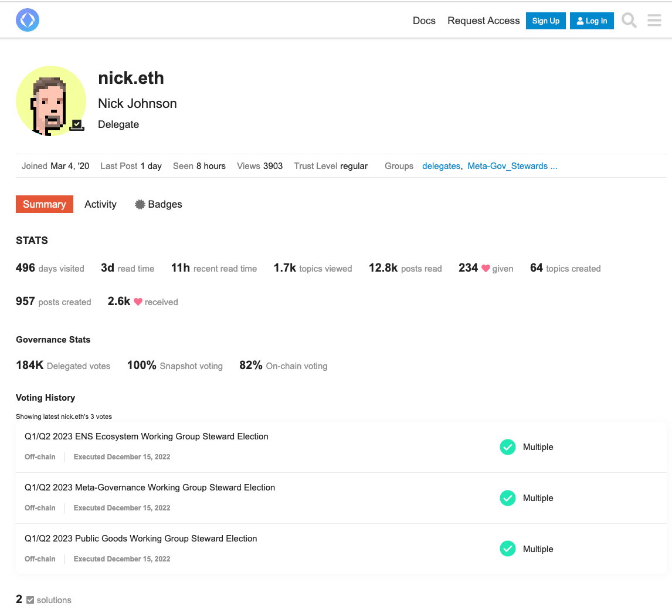
Task: Open the Docs page
Action: pyautogui.click(x=424, y=21)
